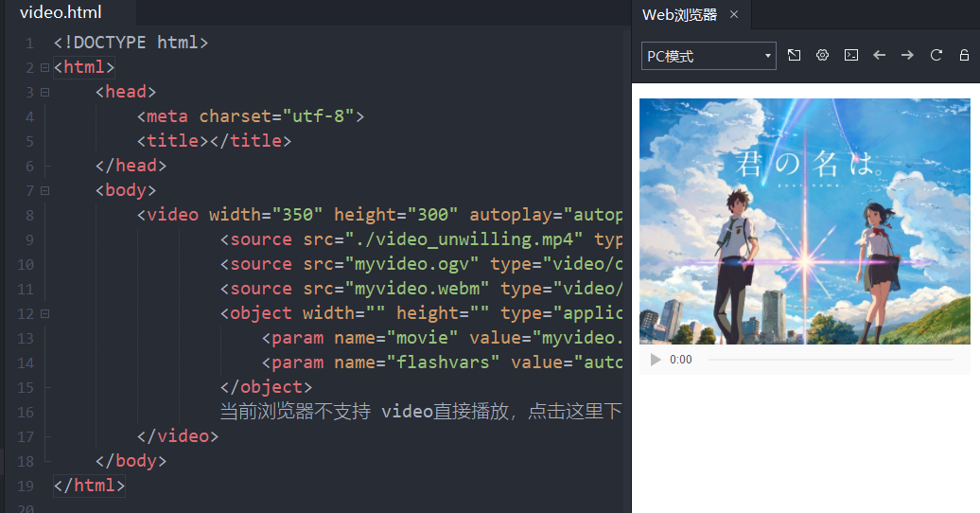Click the 0:00 video time display
The image size is (980, 513).
tap(681, 360)
